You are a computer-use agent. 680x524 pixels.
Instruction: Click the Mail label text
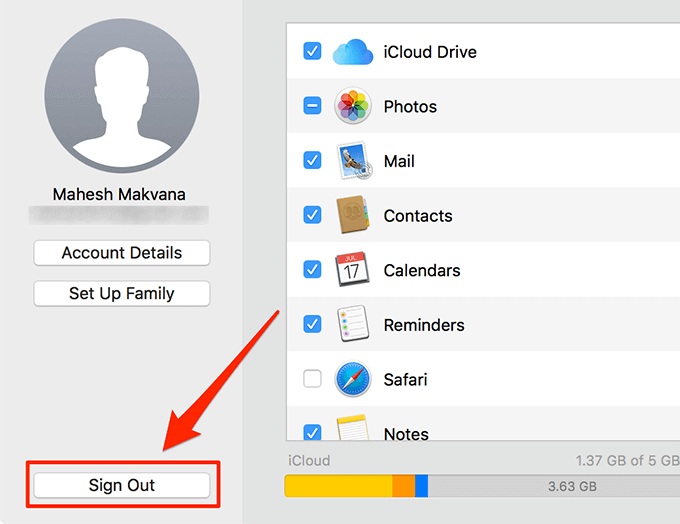[x=399, y=161]
